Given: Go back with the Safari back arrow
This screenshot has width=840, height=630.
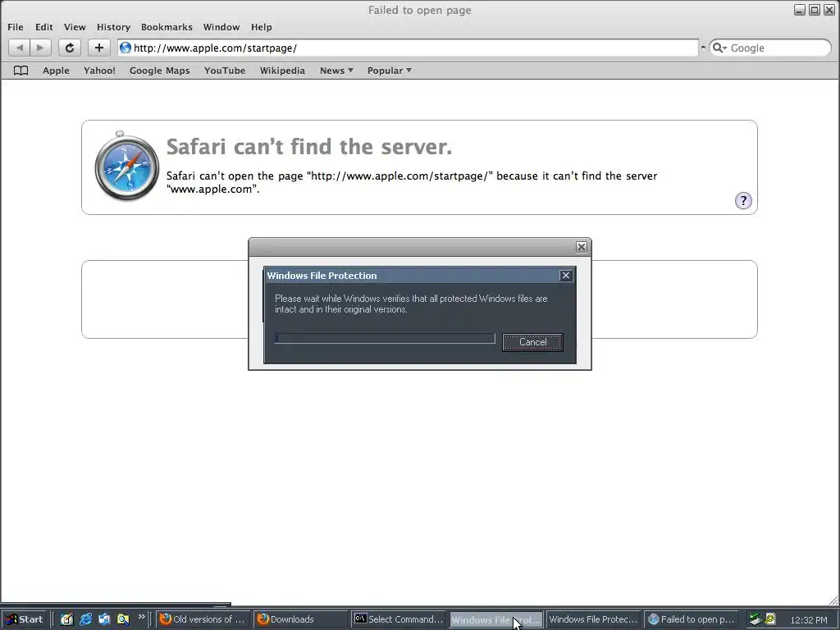Looking at the screenshot, I should tap(20, 48).
